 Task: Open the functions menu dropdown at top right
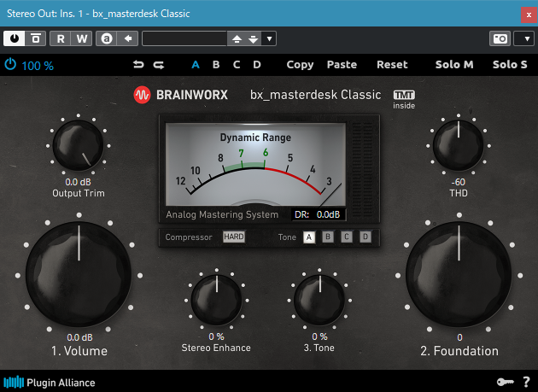(x=524, y=38)
